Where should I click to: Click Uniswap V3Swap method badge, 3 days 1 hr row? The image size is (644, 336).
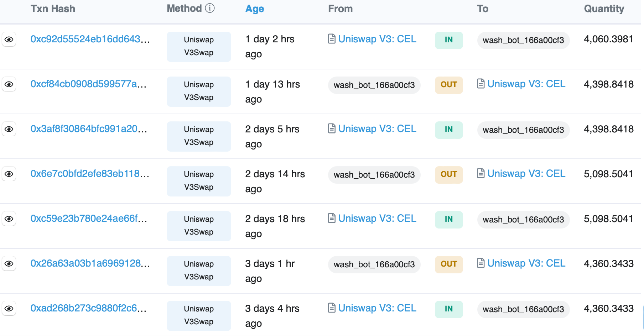point(199,271)
